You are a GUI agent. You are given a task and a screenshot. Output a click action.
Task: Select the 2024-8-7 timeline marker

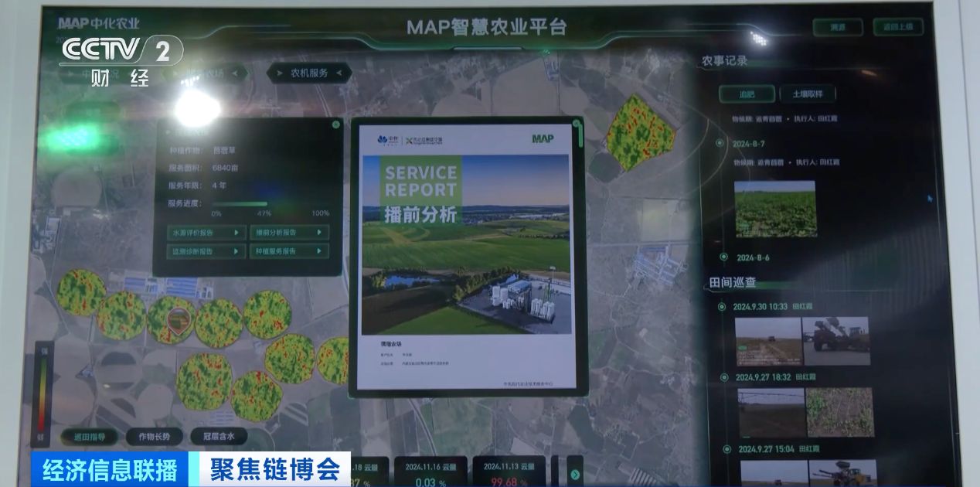(720, 144)
